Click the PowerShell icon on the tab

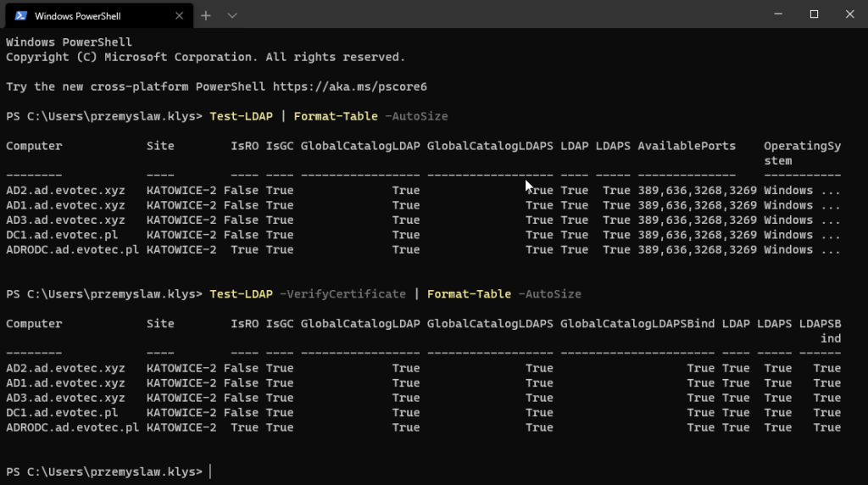(21, 15)
